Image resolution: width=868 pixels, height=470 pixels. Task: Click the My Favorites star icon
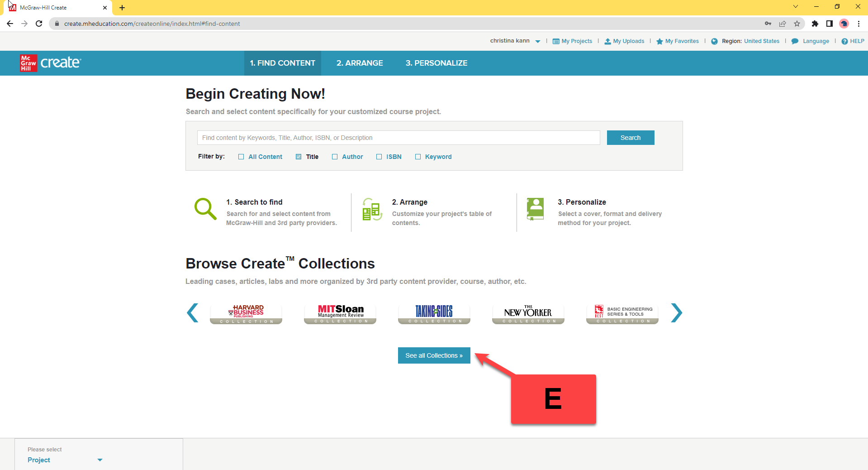(x=659, y=41)
